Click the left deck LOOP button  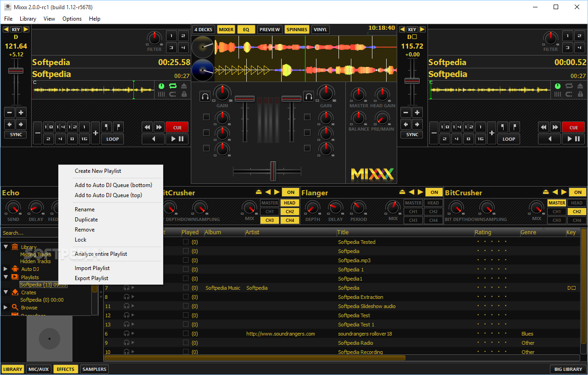[112, 139]
